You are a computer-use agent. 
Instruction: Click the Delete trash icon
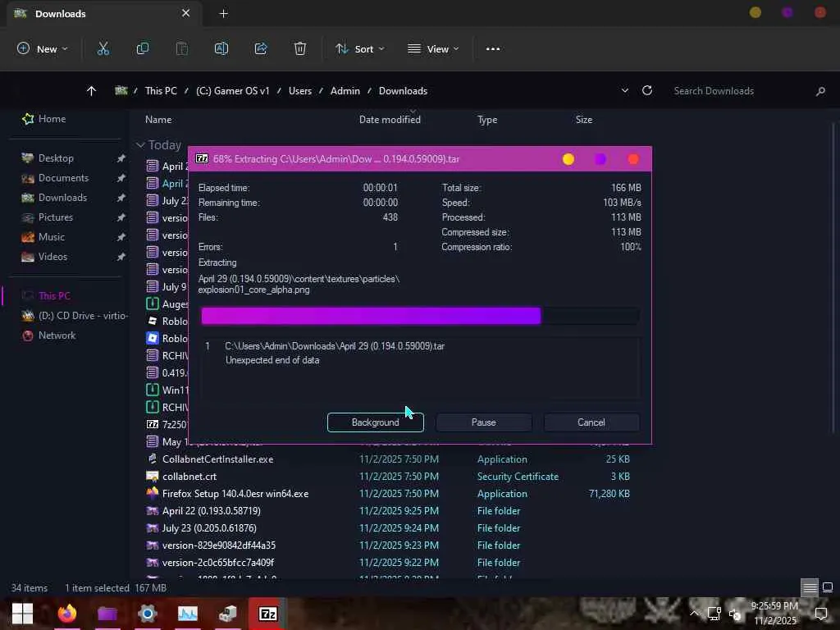coord(300,48)
